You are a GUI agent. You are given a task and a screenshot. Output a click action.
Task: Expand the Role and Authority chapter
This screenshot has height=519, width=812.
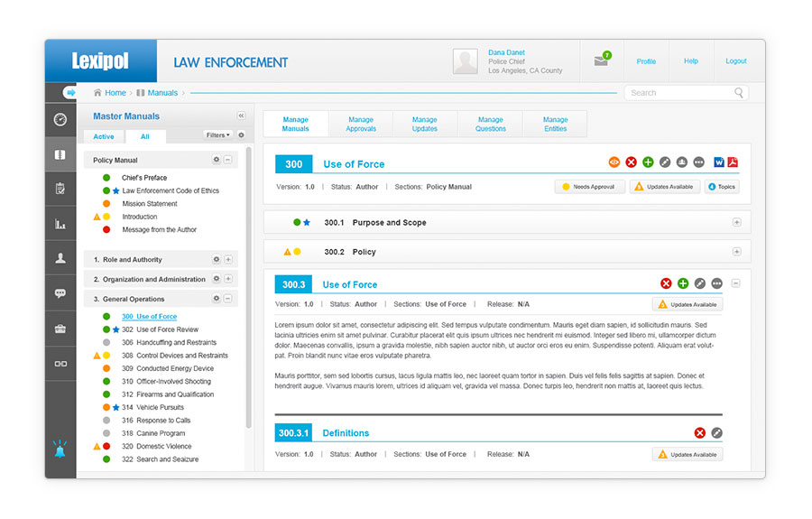228,259
